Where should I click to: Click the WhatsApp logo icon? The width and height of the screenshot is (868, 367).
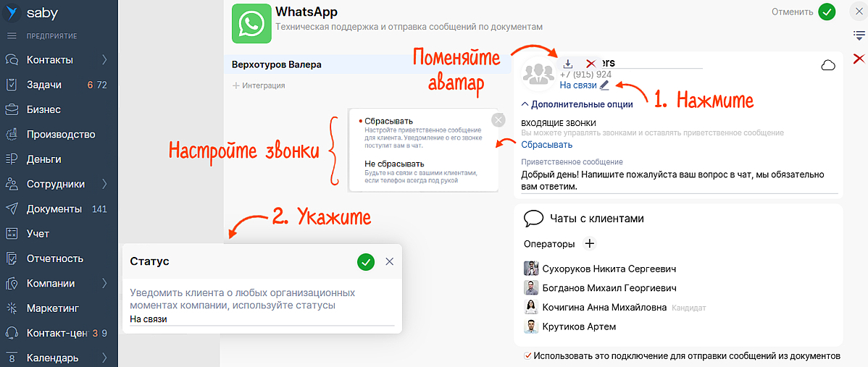click(x=251, y=24)
